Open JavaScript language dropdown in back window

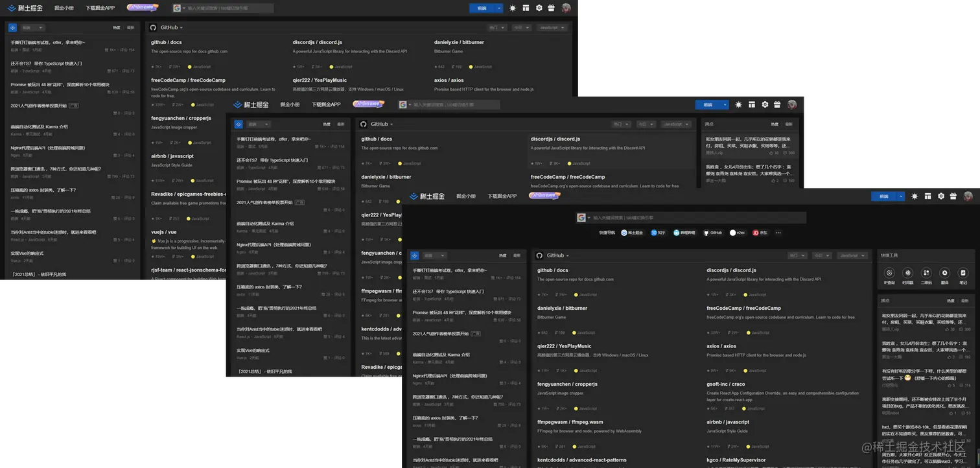[x=552, y=28]
